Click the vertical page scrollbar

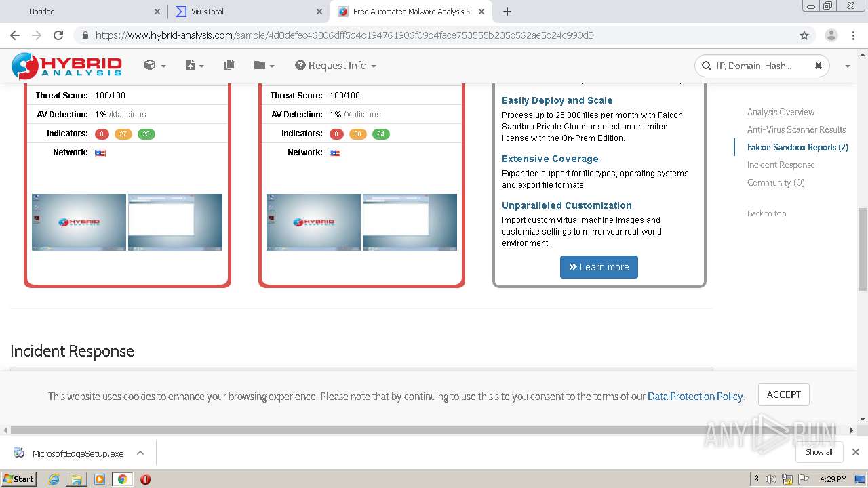click(863, 249)
